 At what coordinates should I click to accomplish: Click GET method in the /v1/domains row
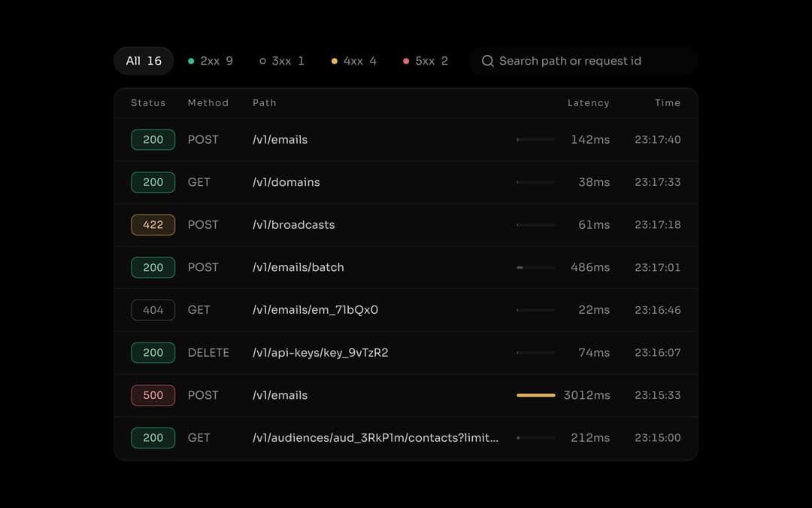pos(198,182)
